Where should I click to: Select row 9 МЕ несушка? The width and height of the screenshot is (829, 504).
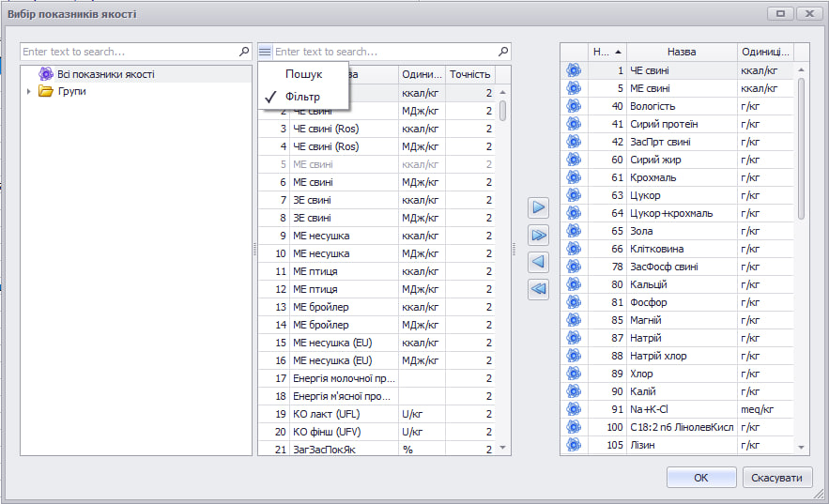[x=377, y=236]
